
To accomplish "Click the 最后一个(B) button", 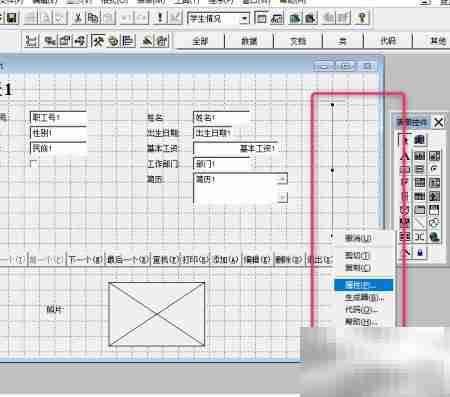I will [x=127, y=260].
